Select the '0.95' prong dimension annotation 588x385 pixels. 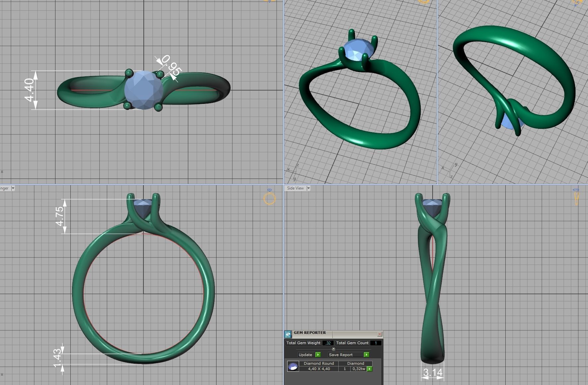tap(172, 66)
